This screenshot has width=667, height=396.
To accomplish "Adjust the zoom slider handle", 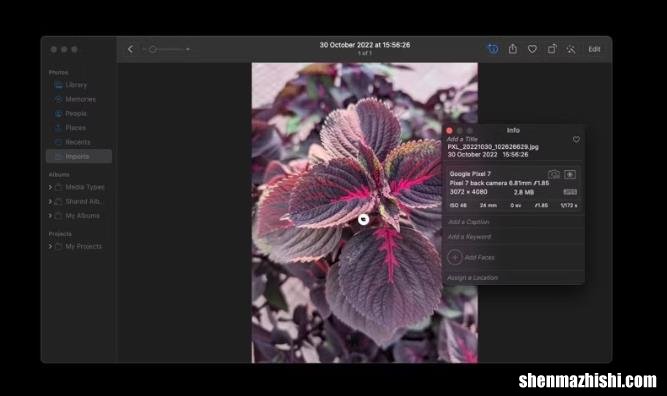I will tap(153, 49).
